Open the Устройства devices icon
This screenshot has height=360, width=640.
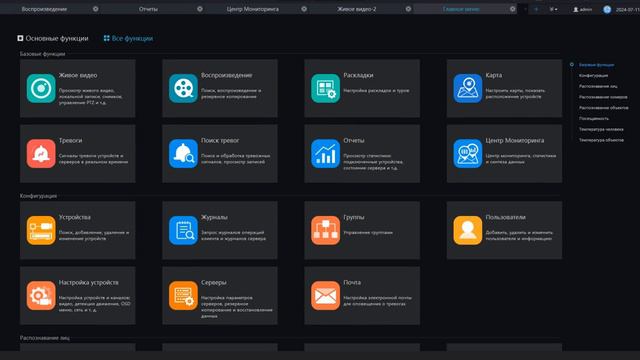[x=41, y=230]
